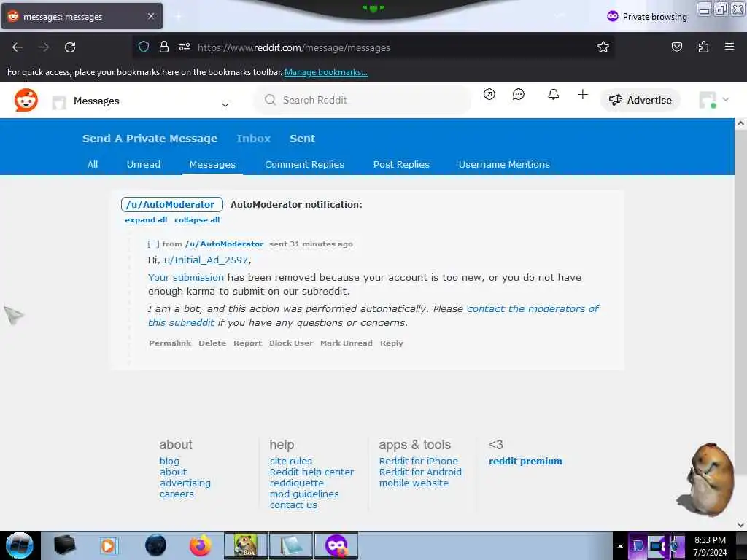Open the Reddit help center link
This screenshot has width=747, height=560.
tap(311, 472)
